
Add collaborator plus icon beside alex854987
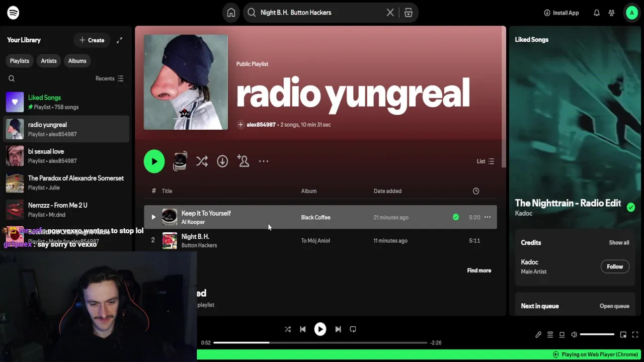click(240, 125)
